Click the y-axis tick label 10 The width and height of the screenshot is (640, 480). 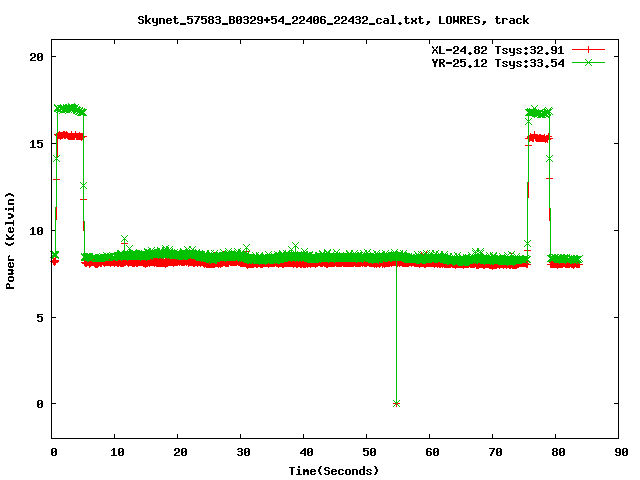(36, 231)
